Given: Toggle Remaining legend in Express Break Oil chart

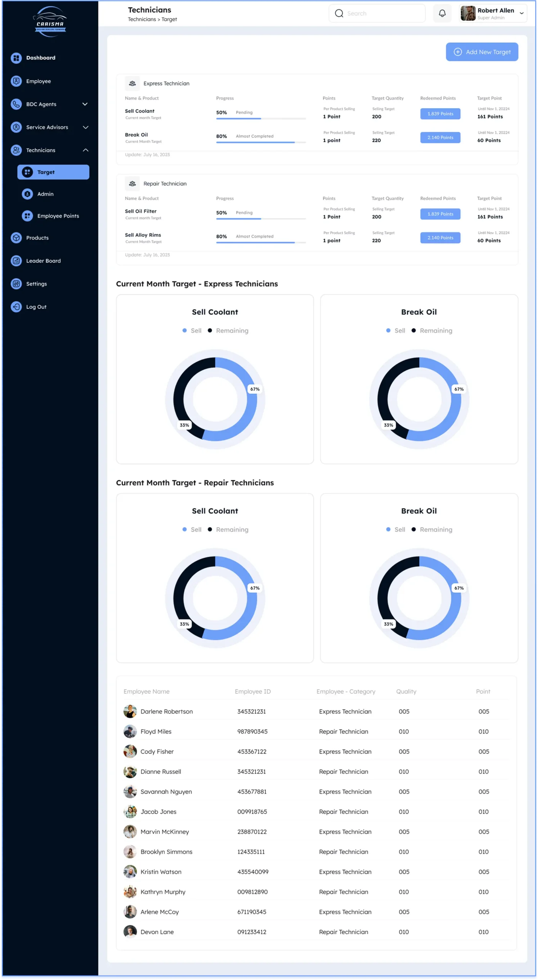Looking at the screenshot, I should [x=432, y=330].
